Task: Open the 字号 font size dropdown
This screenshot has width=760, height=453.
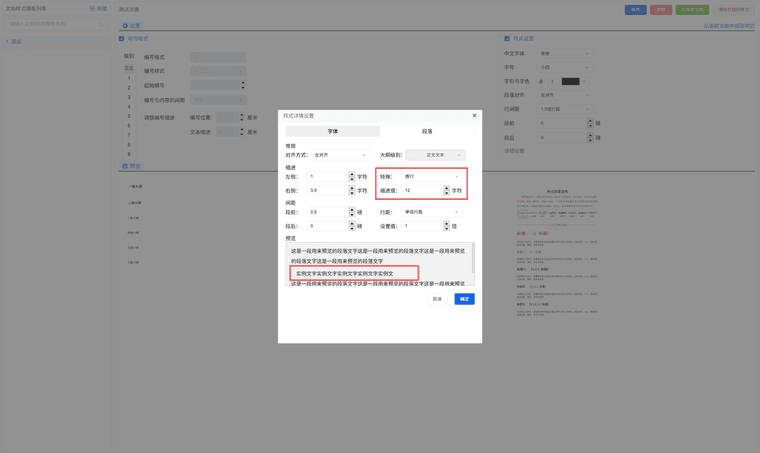Action: (x=565, y=67)
